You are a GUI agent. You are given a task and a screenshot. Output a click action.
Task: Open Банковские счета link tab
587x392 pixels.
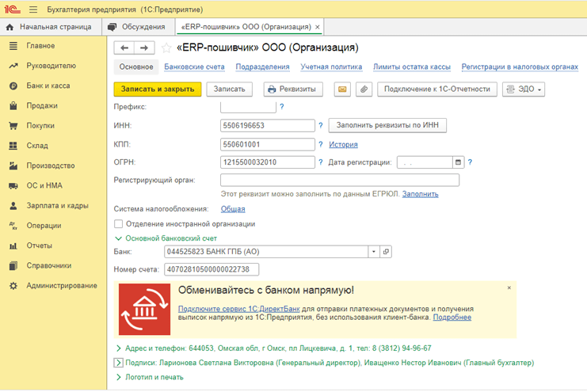tap(194, 67)
